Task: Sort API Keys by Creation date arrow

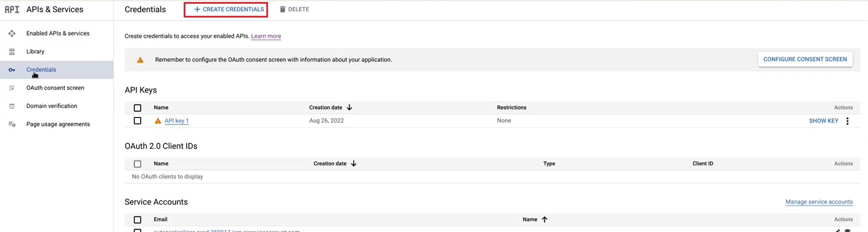Action: pyautogui.click(x=350, y=107)
